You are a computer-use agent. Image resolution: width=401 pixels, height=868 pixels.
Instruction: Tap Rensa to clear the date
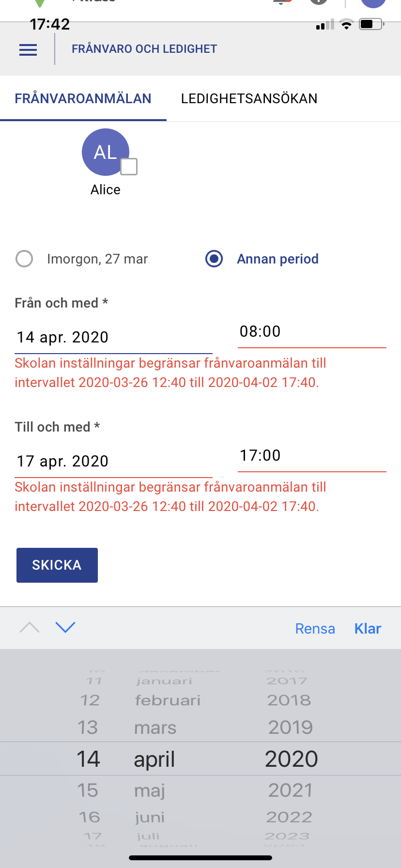click(315, 629)
